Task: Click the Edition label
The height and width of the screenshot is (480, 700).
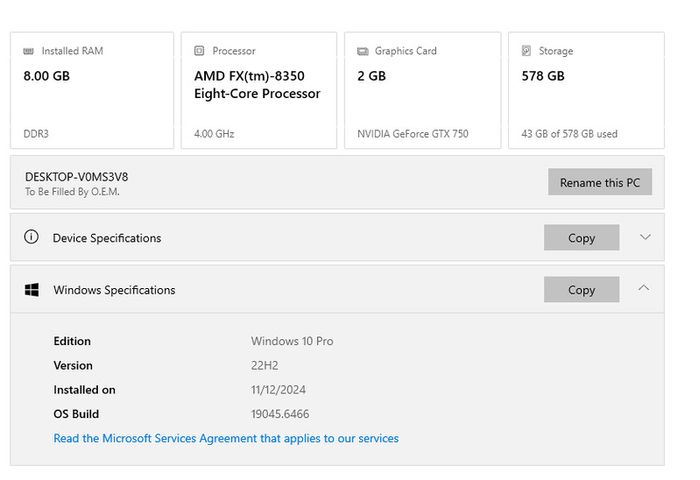Action: click(72, 341)
